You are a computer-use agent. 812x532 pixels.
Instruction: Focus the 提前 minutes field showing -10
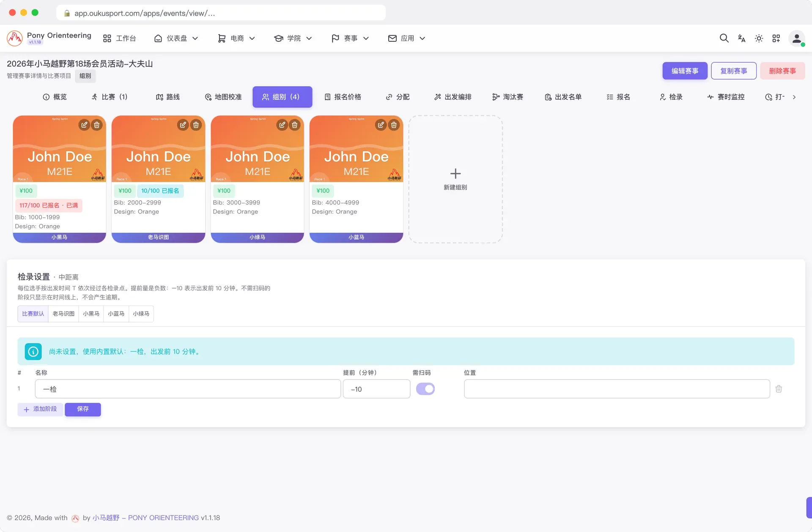(376, 389)
